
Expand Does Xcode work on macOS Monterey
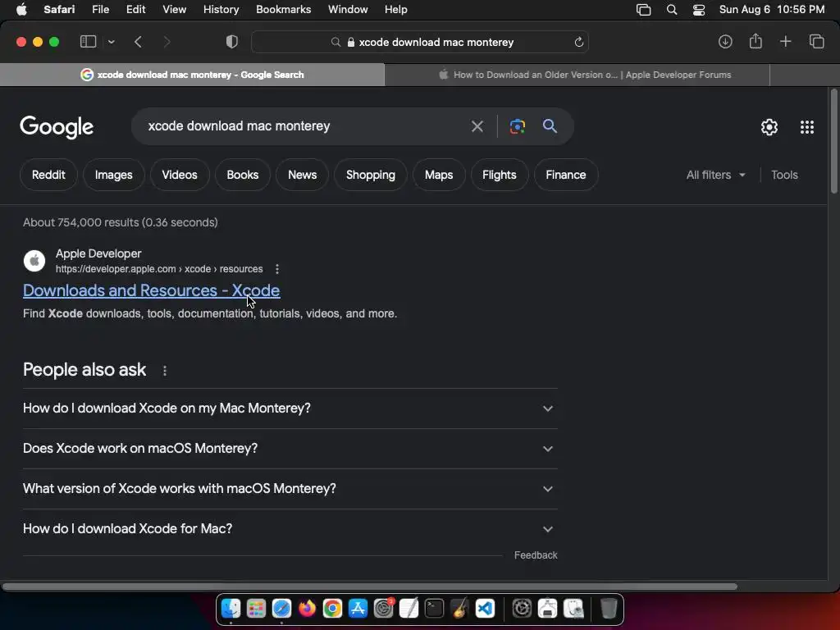coord(290,449)
